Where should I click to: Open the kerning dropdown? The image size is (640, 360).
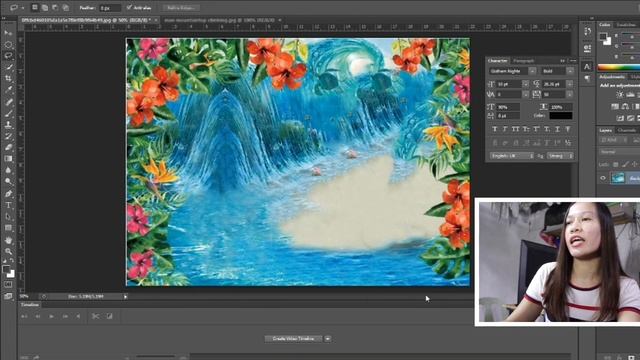pos(526,94)
